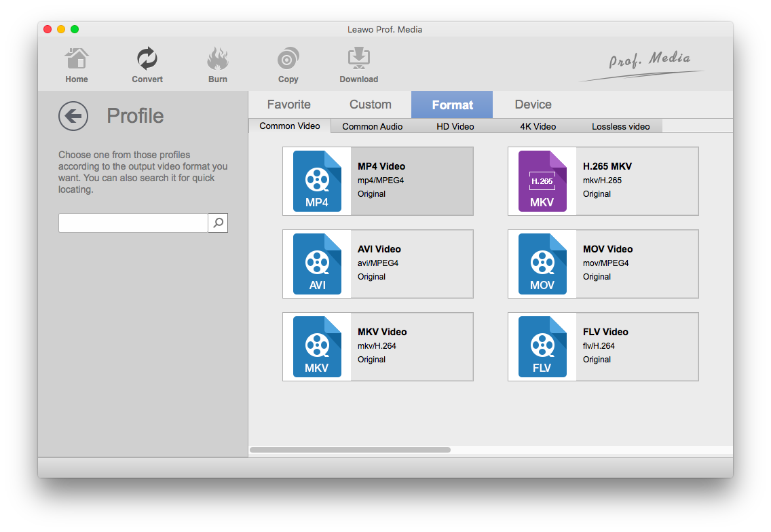Image resolution: width=771 pixels, height=532 pixels.
Task: Show the Common Audio formats
Action: click(x=372, y=126)
